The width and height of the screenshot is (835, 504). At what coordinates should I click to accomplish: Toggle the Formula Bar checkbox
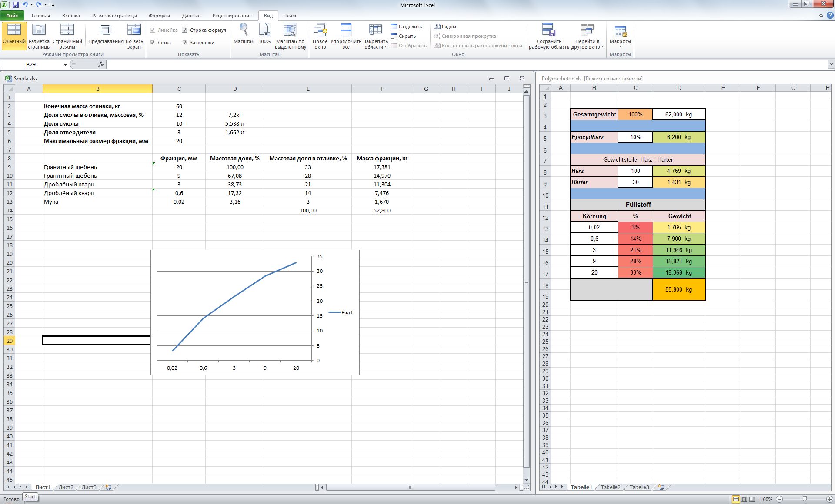(x=185, y=30)
